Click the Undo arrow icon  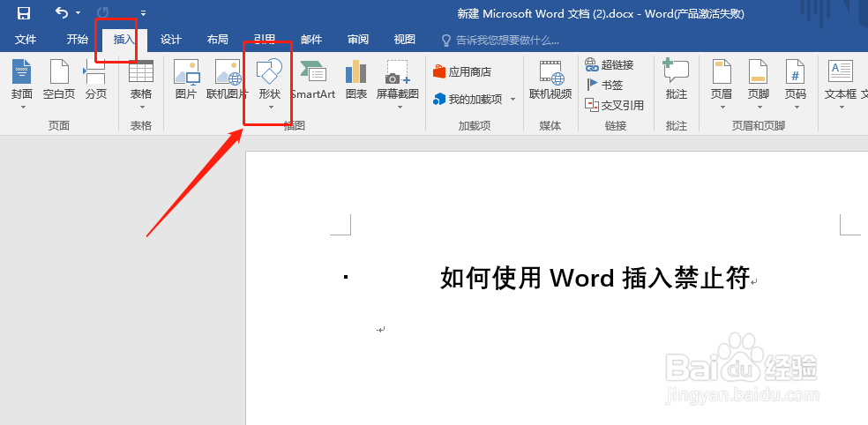pyautogui.click(x=62, y=12)
